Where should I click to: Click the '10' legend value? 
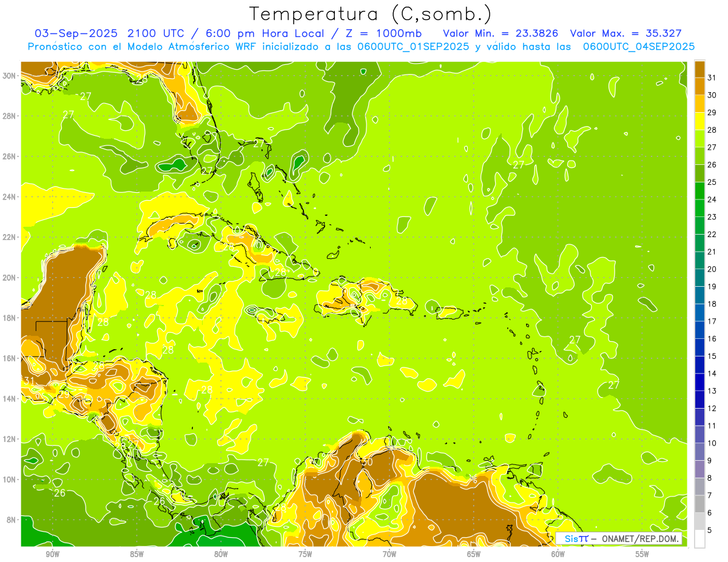[712, 443]
